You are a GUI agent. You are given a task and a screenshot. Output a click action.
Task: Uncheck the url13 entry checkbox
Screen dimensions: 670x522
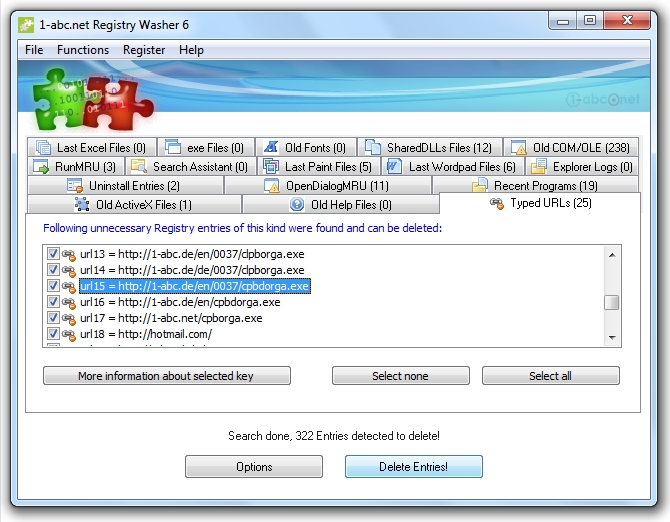54,254
